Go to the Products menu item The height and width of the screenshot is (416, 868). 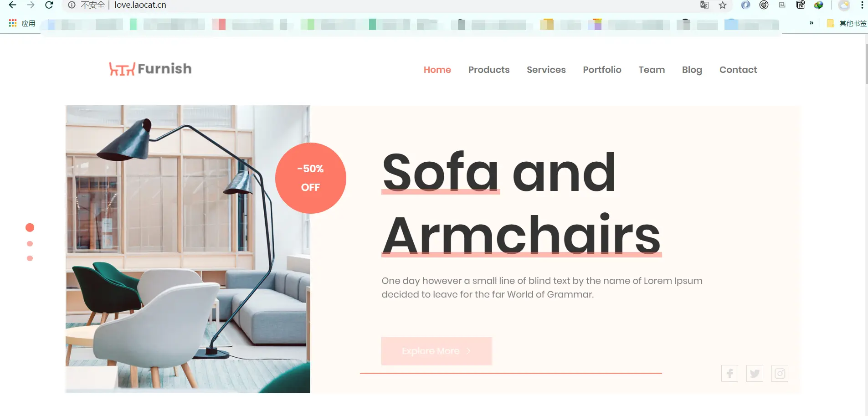click(489, 70)
